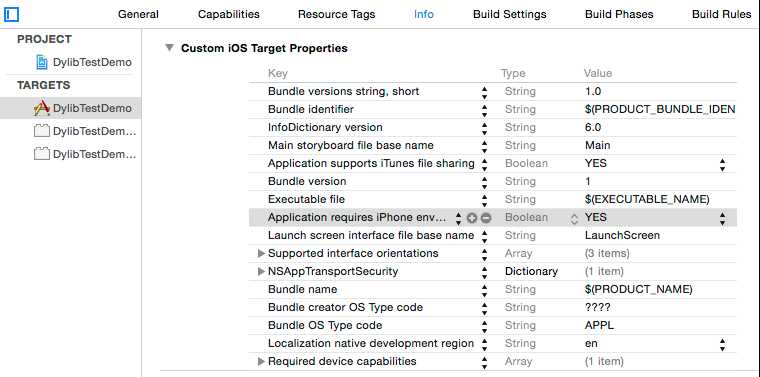Add a row with the plus icon
The height and width of the screenshot is (377, 760).
(472, 218)
